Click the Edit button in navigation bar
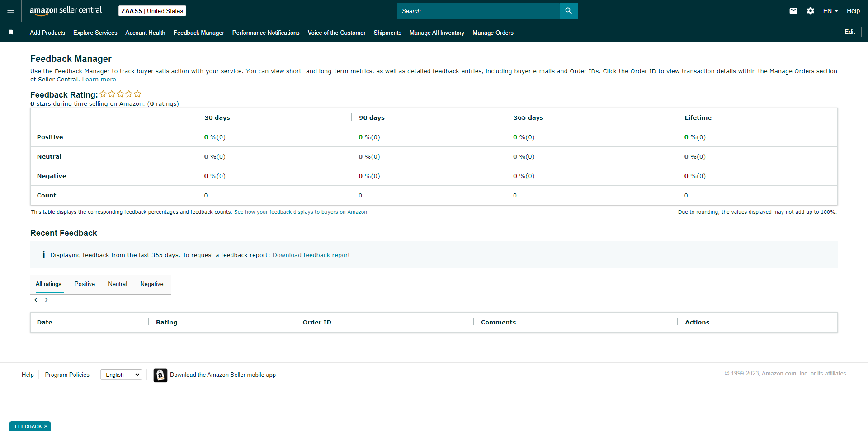 tap(849, 32)
